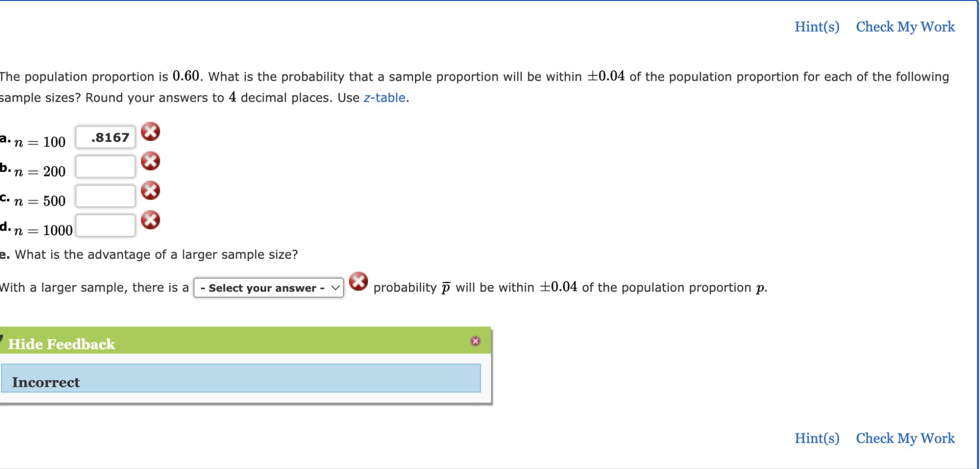Click the red error icon beside n=500 field
Viewport: 980px width, 469px height.
click(150, 190)
